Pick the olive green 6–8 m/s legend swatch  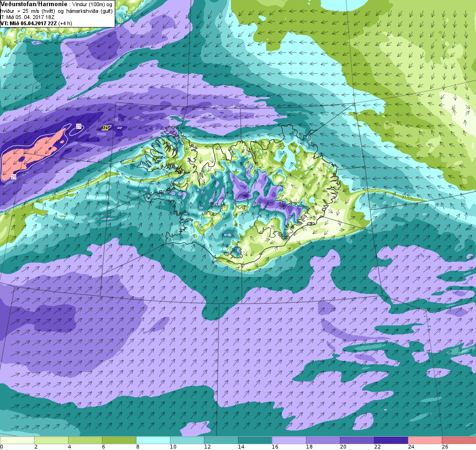tap(119, 440)
